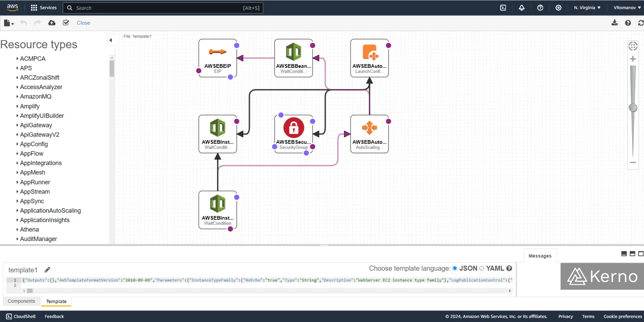Open the Messages tab
This screenshot has width=644, height=322.
(x=540, y=256)
